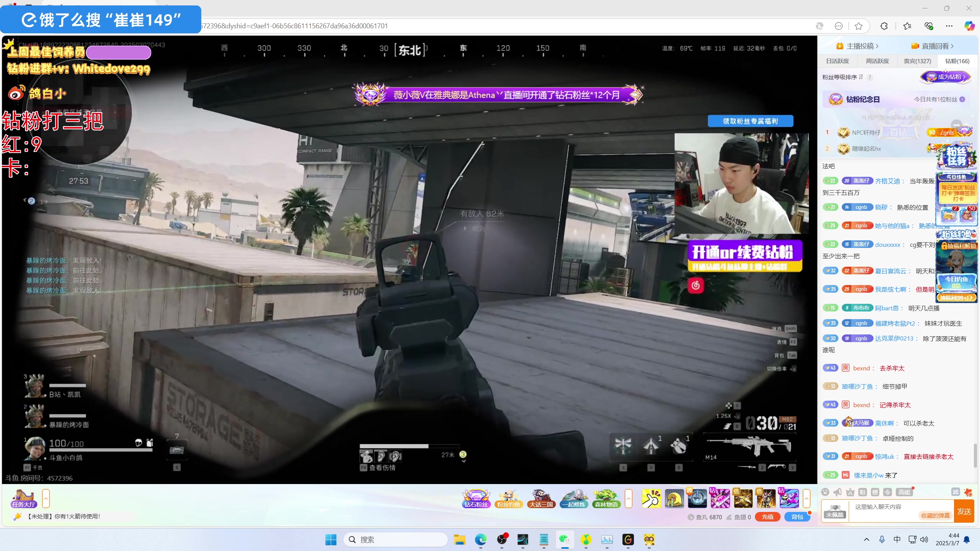
Task: Select the clapping hand gift
Action: pos(651,499)
